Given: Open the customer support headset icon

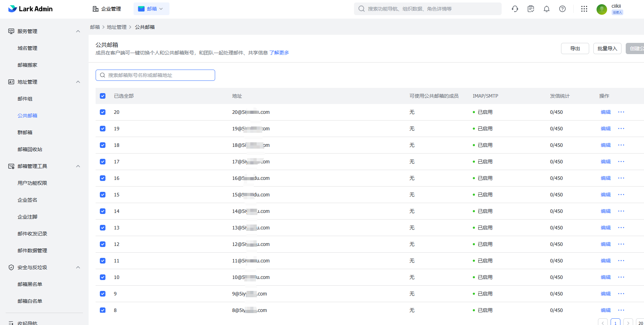Looking at the screenshot, I should (515, 9).
